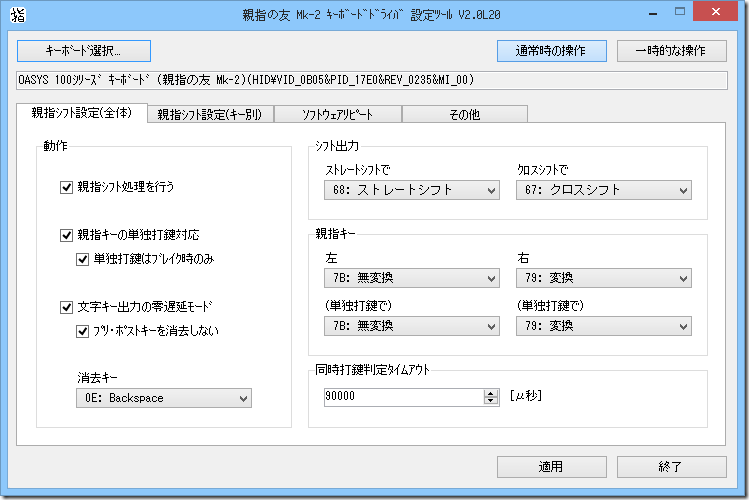Open left 親指キー 無変換 dropdown
Viewport: 749px width, 500px height.
[411, 278]
